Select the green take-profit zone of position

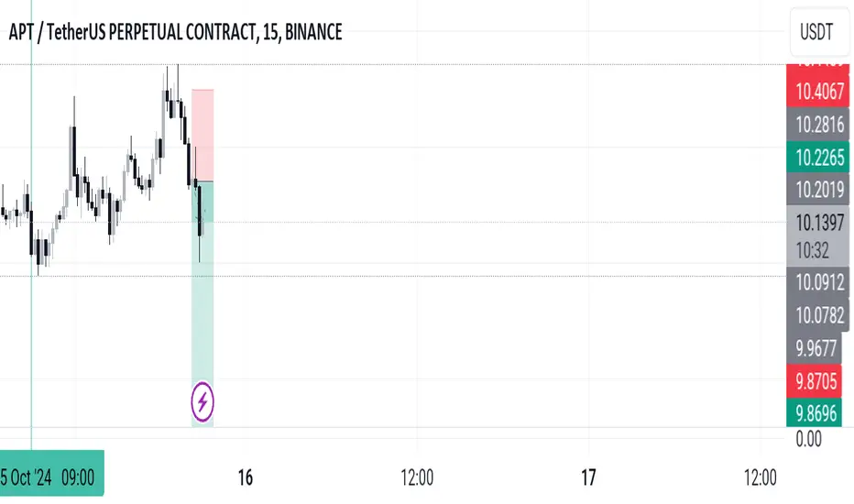pos(203,303)
